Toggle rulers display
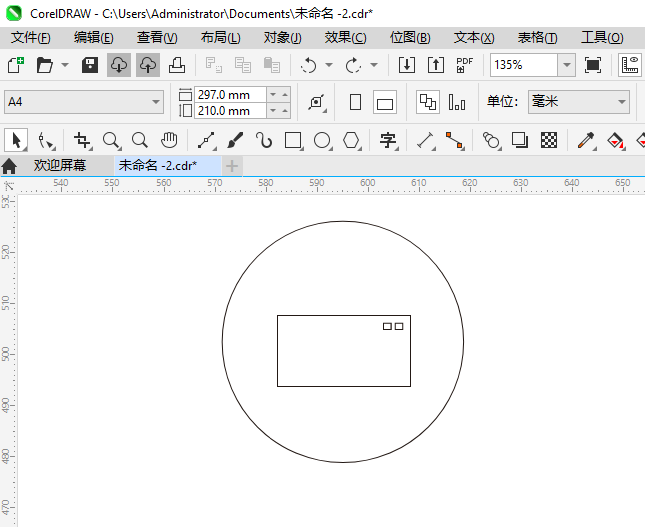Viewport: 645px width, 527px height. pos(630,65)
